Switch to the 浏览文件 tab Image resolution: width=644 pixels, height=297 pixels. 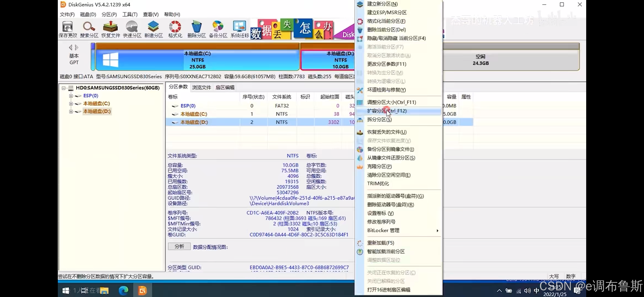tap(202, 87)
